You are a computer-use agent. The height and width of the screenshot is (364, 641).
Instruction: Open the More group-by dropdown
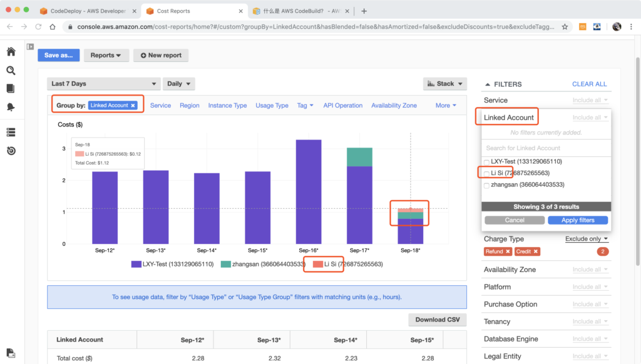click(x=446, y=106)
